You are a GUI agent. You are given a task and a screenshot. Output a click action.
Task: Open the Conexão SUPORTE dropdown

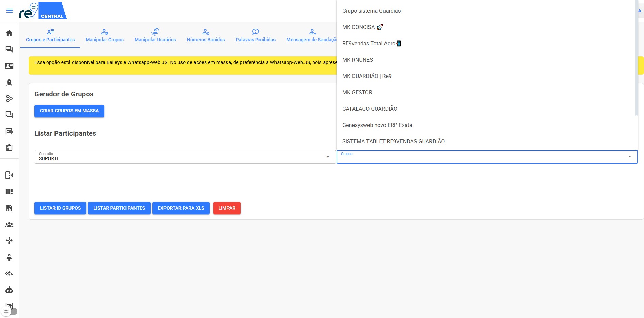pos(185,157)
